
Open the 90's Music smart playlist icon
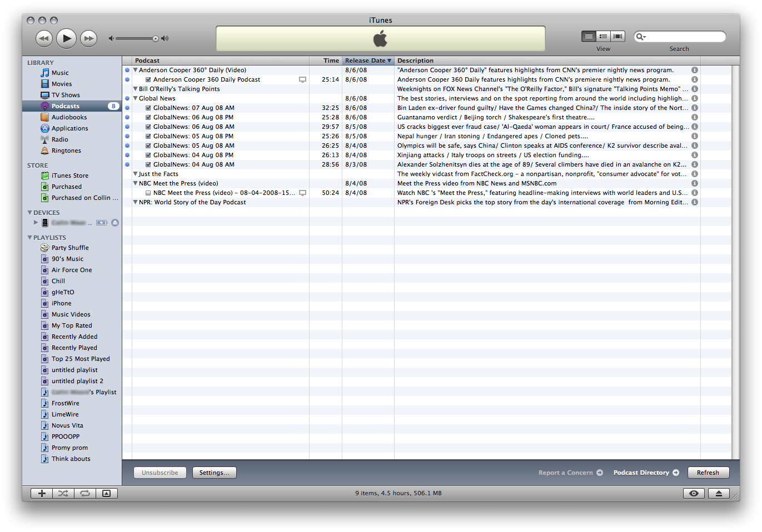tap(45, 259)
